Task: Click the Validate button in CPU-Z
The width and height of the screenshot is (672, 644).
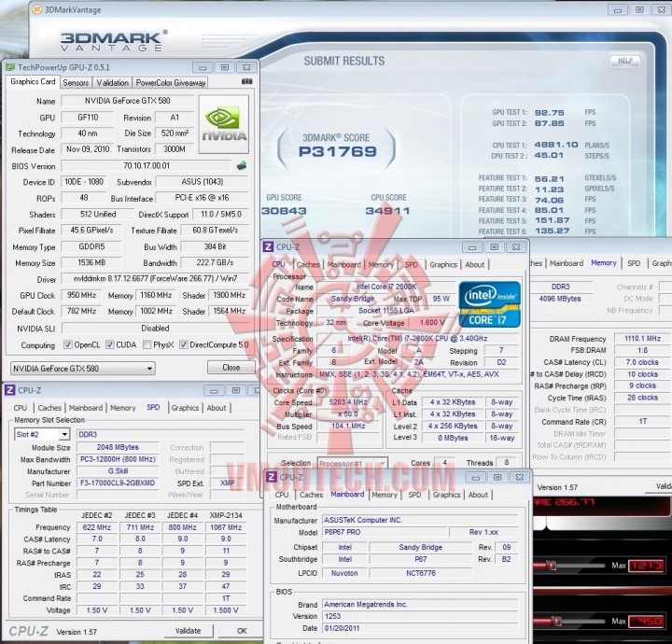Action: [189, 631]
